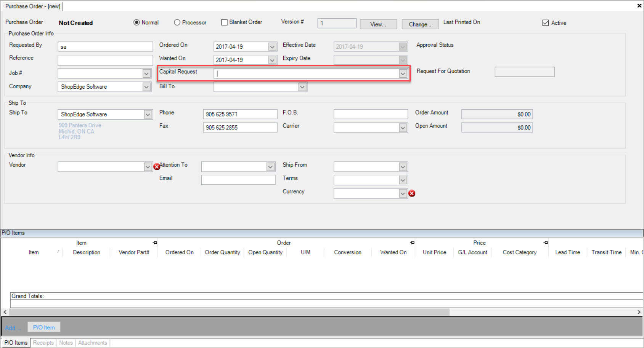Expand the Carrier dropdown

[x=403, y=128]
